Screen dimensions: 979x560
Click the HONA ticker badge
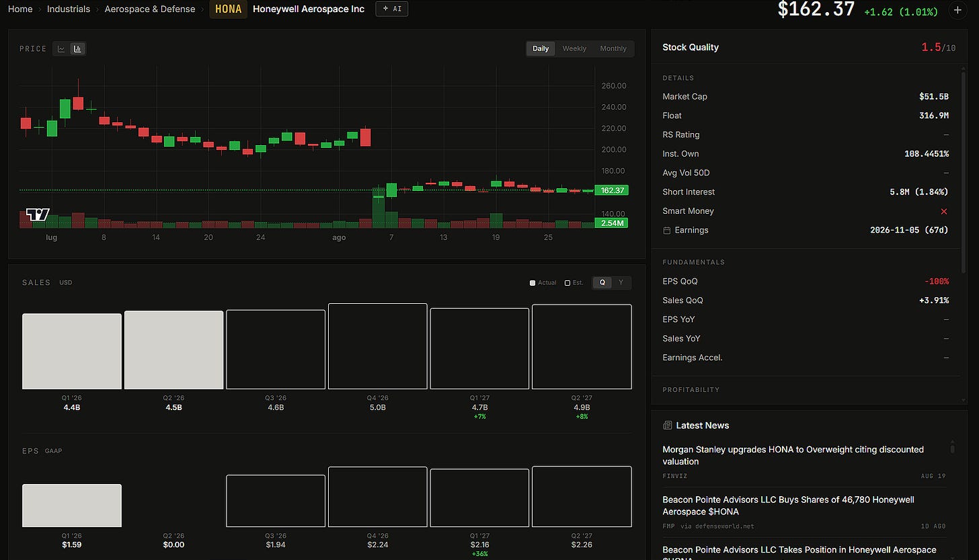tap(229, 9)
